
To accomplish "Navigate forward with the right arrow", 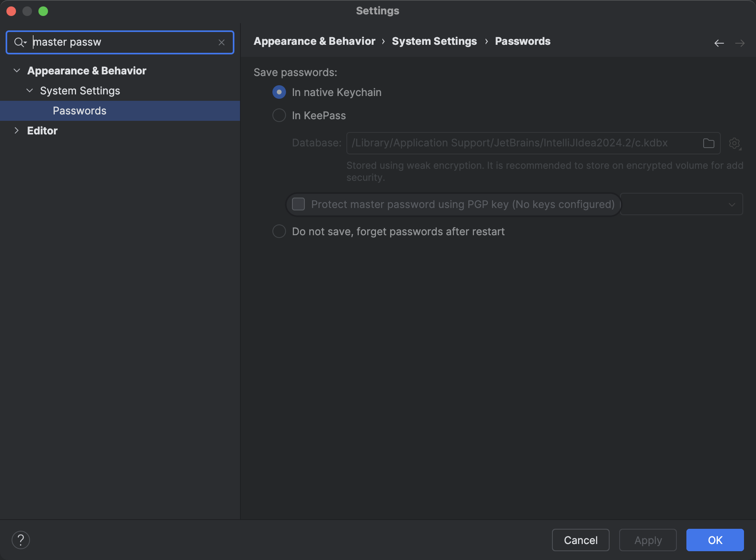I will click(740, 43).
